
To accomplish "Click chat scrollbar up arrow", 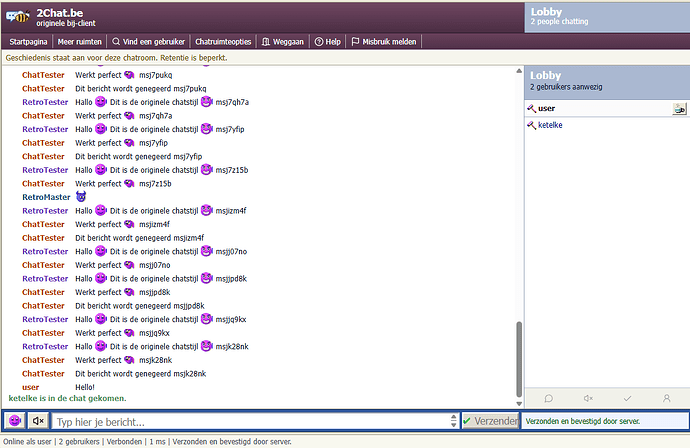I will (519, 71).
